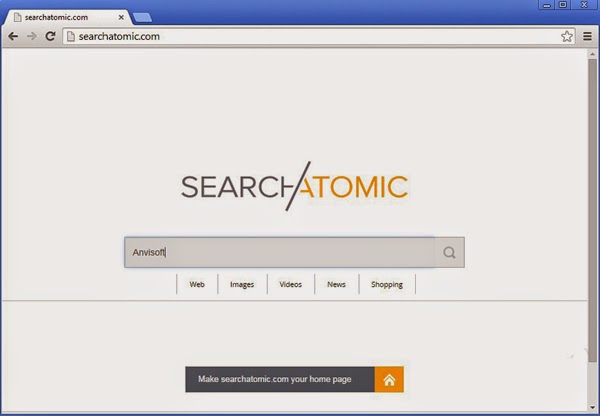Click the scrollbar down arrow

click(592, 408)
